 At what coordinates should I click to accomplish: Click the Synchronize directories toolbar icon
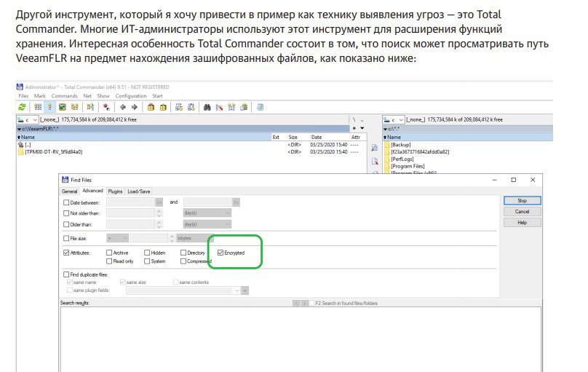coord(231,107)
